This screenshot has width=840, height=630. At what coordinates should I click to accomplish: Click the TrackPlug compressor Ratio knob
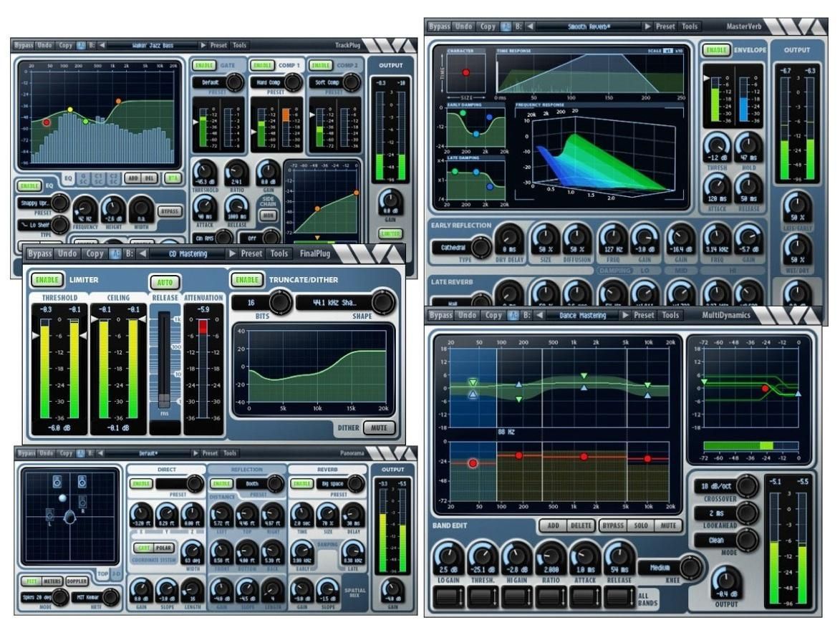click(236, 172)
